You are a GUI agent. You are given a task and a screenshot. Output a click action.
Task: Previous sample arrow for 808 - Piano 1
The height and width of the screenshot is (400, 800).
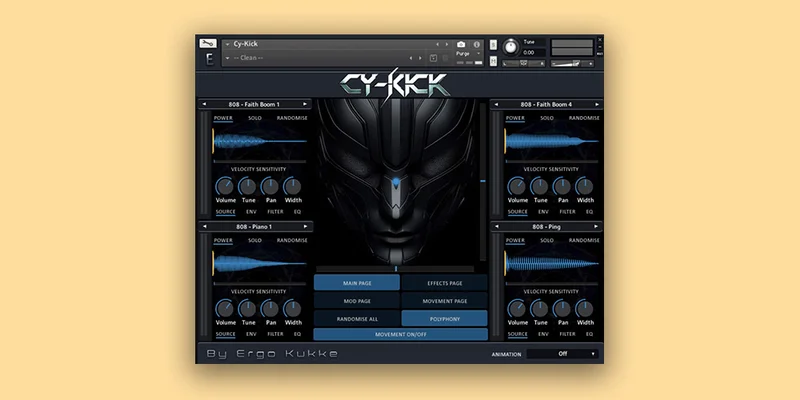click(204, 227)
